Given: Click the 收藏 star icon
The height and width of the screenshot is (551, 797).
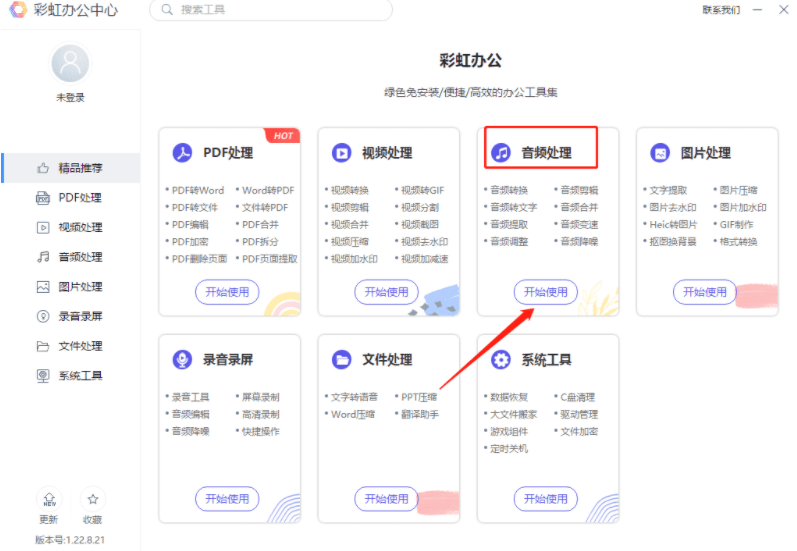Looking at the screenshot, I should tap(92, 499).
